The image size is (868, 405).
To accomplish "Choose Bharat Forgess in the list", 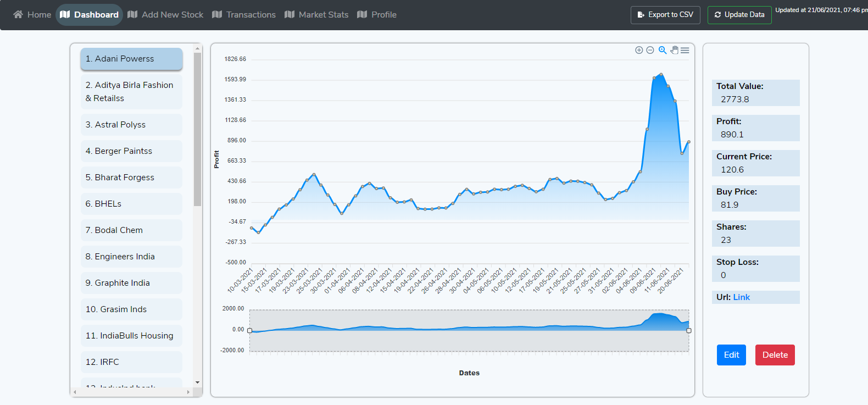I will (131, 177).
